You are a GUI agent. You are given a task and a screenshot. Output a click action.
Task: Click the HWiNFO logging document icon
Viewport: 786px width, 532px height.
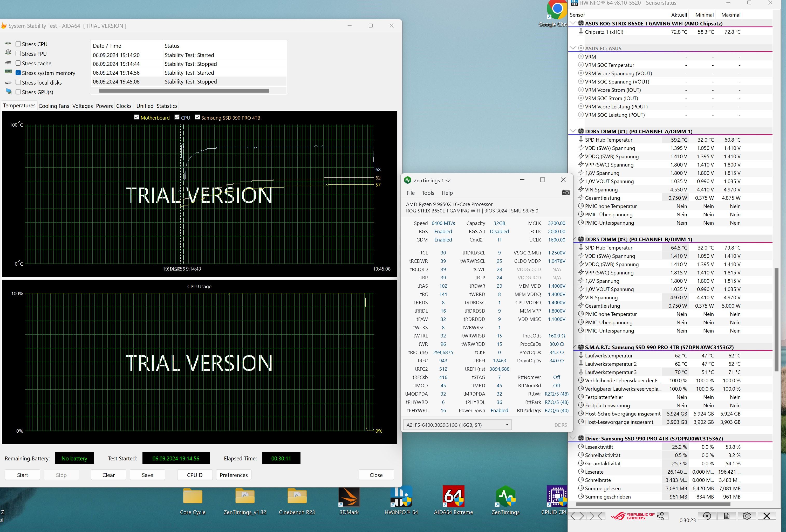point(727,516)
